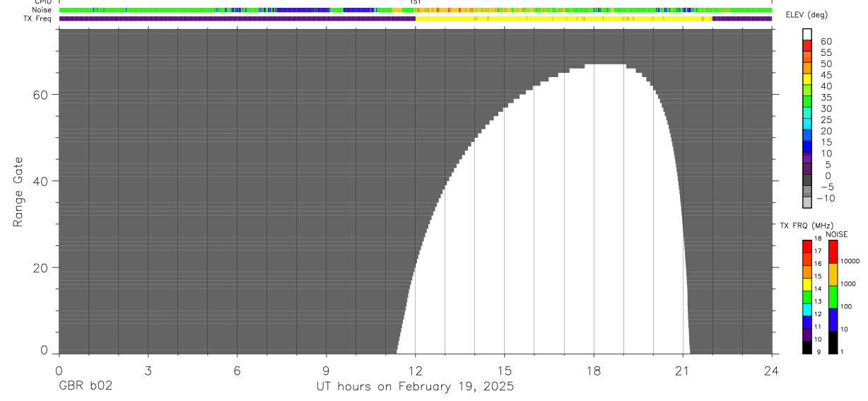Click the blue NOISE swatch between 100 and 10

(x=833, y=320)
